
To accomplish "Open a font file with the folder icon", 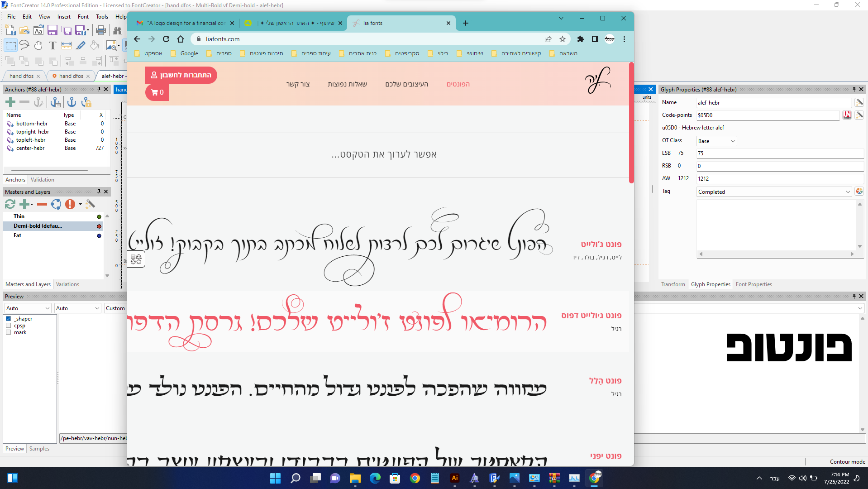I will pos(24,30).
